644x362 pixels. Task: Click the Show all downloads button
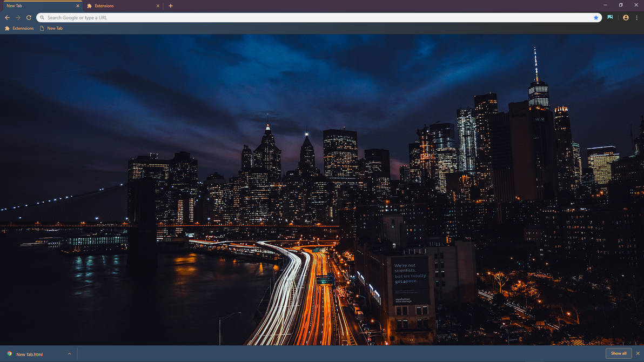pos(619,353)
